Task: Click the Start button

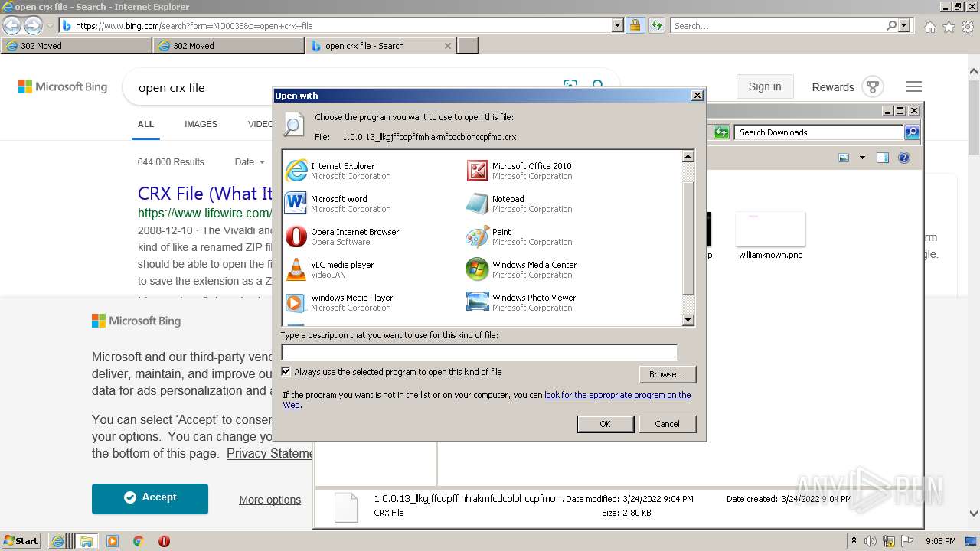Action: (x=21, y=541)
